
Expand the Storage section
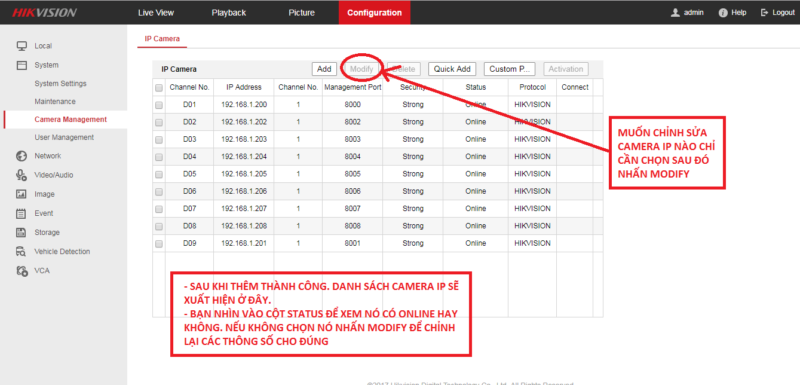(47, 233)
